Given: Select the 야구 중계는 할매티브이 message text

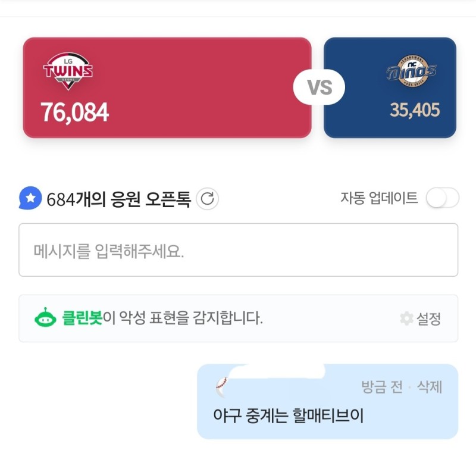Looking at the screenshot, I should coord(288,415).
